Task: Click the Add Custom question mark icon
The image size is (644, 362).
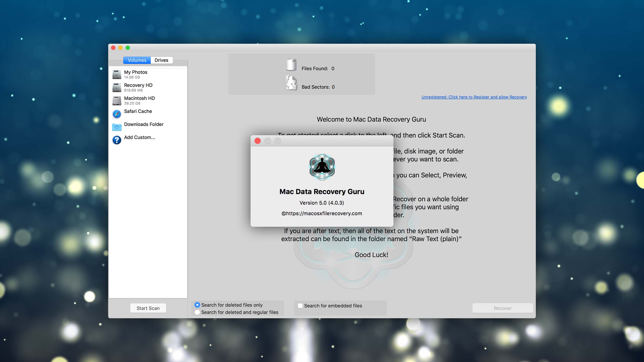Action: point(117,140)
